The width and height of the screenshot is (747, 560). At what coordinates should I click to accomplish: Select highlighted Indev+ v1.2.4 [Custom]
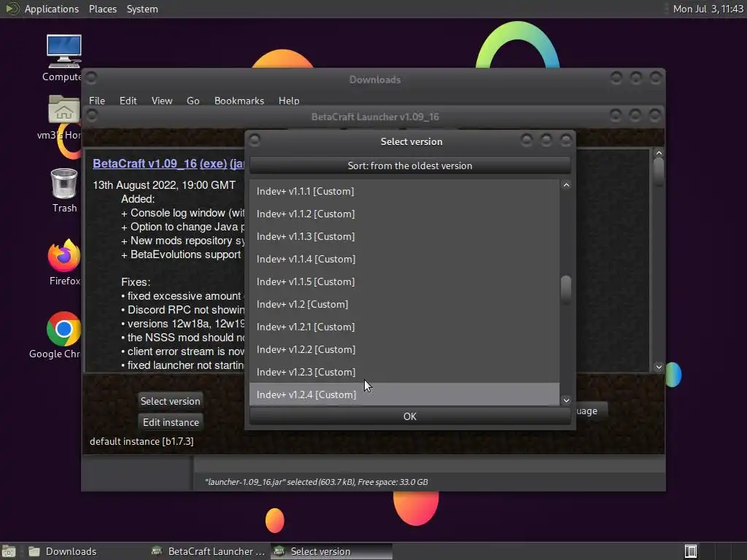(404, 394)
